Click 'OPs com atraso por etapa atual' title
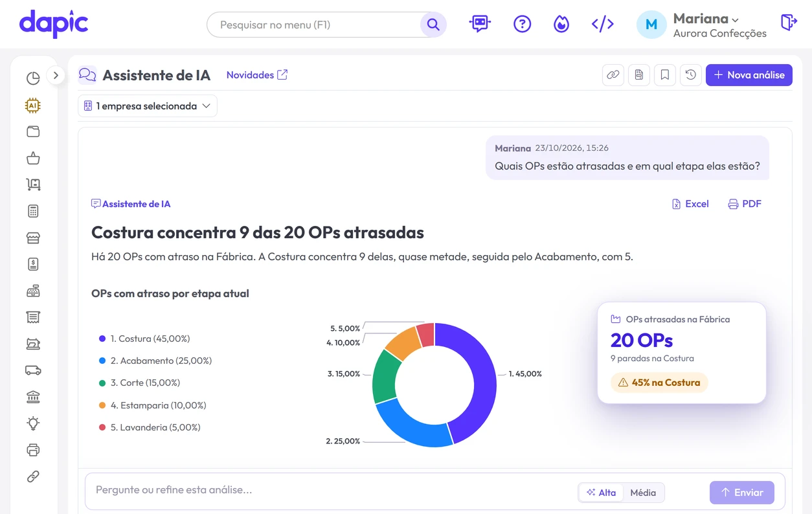The width and height of the screenshot is (812, 514). 170,293
